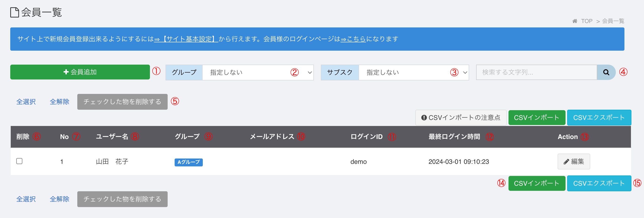This screenshot has height=218, width=644.
Task: Tick the delete checkbox for member 1
Action: click(19, 161)
